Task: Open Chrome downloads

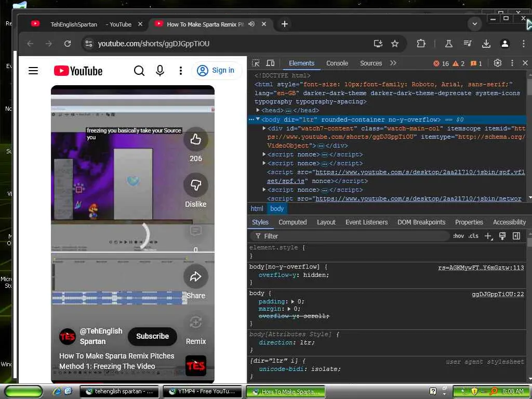Action: tap(486, 44)
